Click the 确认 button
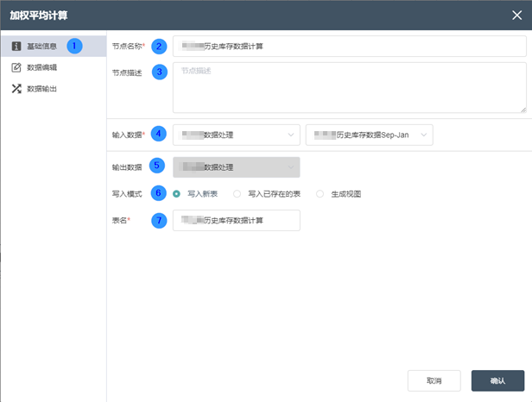This screenshot has height=402, width=532. [497, 380]
